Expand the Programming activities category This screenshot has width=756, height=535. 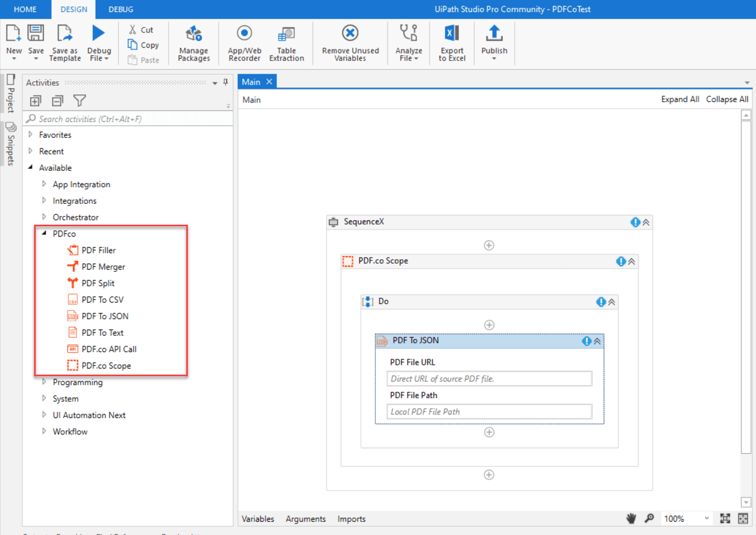click(45, 382)
